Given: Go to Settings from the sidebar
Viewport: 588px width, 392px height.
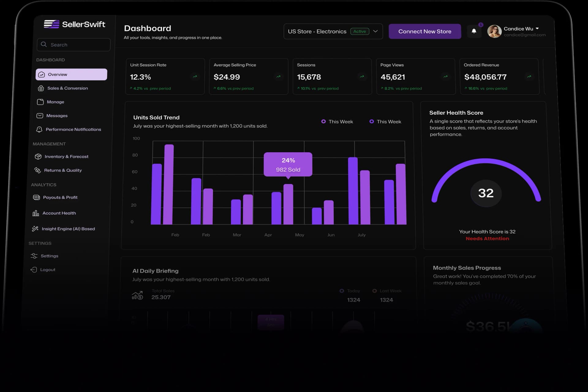Looking at the screenshot, I should coord(49,256).
